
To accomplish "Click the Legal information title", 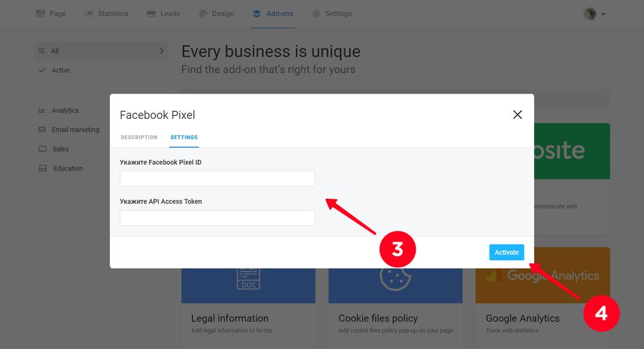I will pos(230,318).
